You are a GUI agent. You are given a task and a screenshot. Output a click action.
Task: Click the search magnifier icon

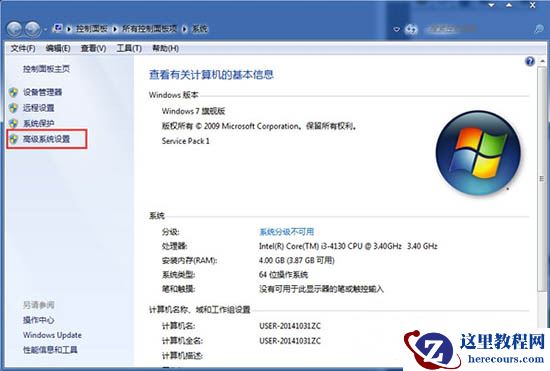click(x=538, y=29)
